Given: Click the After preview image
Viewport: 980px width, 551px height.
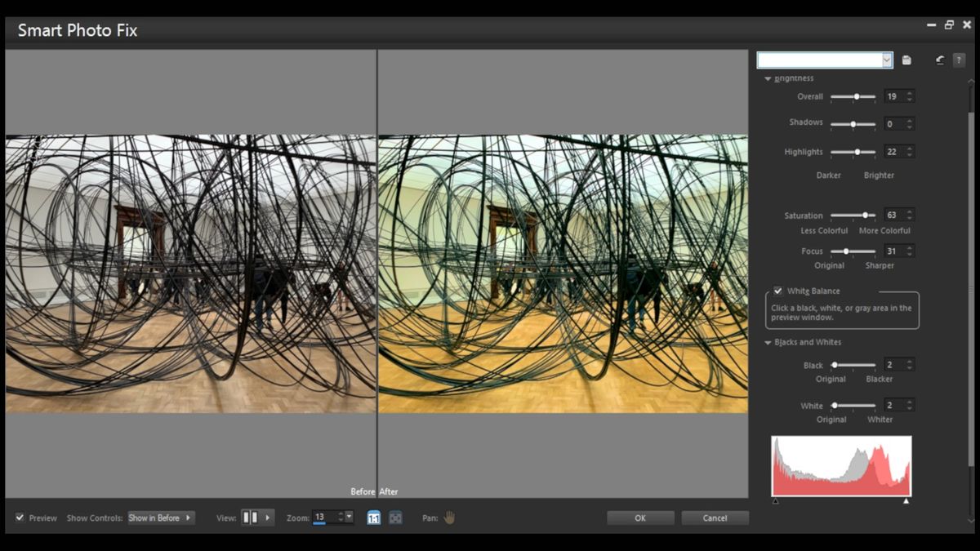Looking at the screenshot, I should pyautogui.click(x=563, y=273).
